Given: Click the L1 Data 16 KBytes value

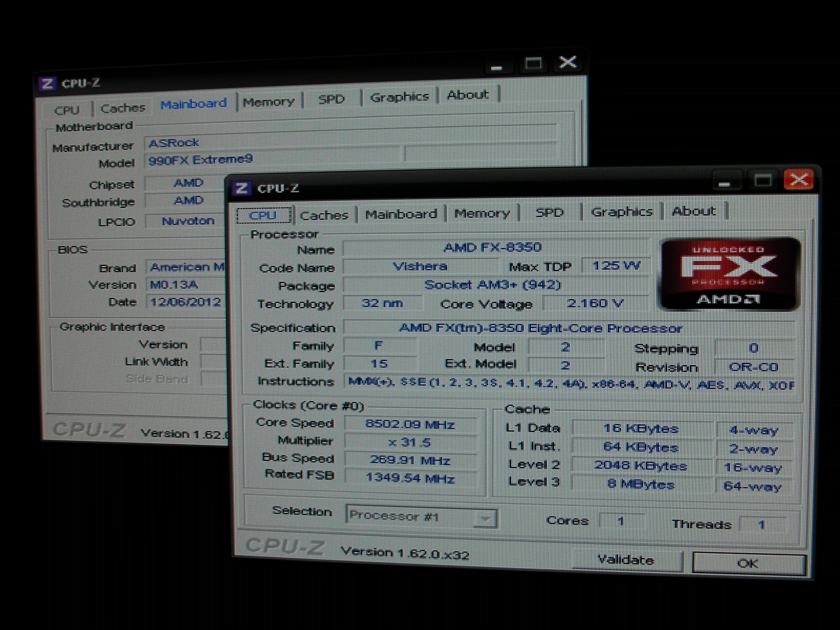Looking at the screenshot, I should point(641,429).
